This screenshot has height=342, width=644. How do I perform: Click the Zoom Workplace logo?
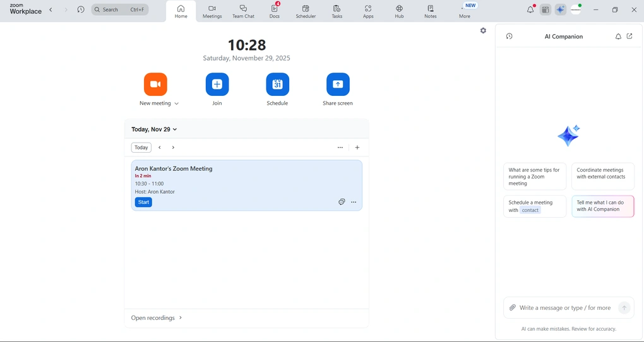tap(25, 9)
